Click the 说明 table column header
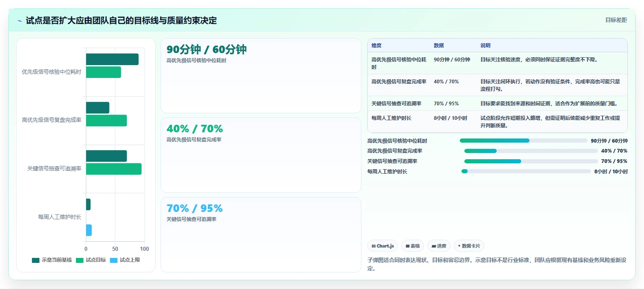 485,45
